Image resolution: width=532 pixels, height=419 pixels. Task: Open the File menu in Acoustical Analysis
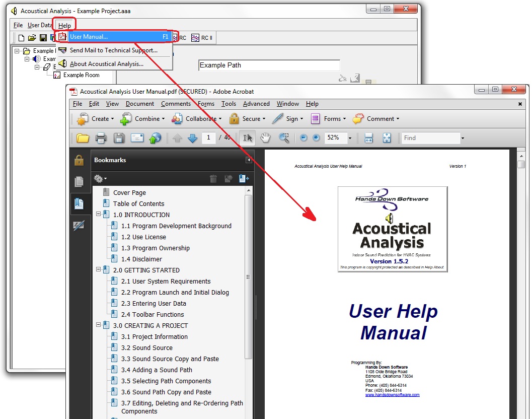point(18,25)
